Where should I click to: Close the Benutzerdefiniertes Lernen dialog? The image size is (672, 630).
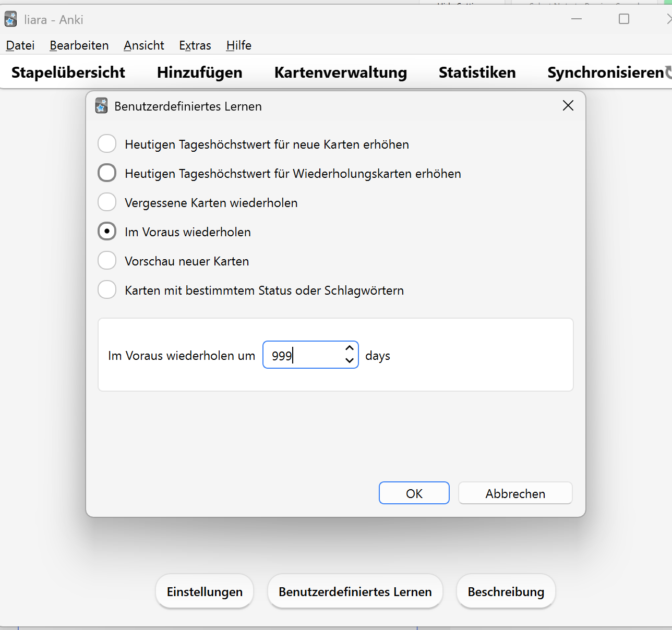pyautogui.click(x=568, y=105)
